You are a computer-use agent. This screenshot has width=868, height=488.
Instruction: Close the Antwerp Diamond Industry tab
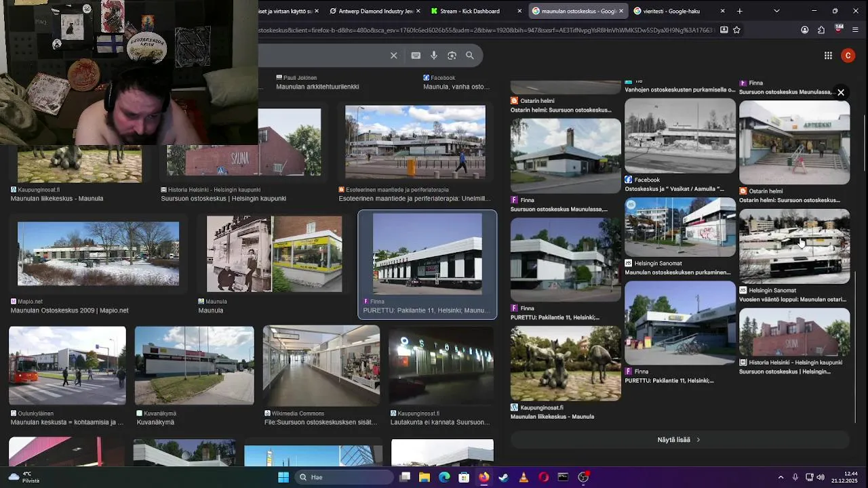pyautogui.click(x=418, y=11)
